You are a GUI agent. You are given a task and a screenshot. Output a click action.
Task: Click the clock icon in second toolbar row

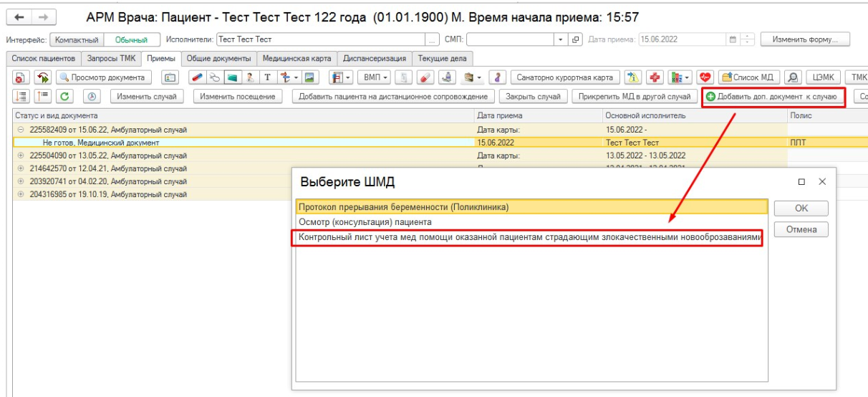[94, 97]
